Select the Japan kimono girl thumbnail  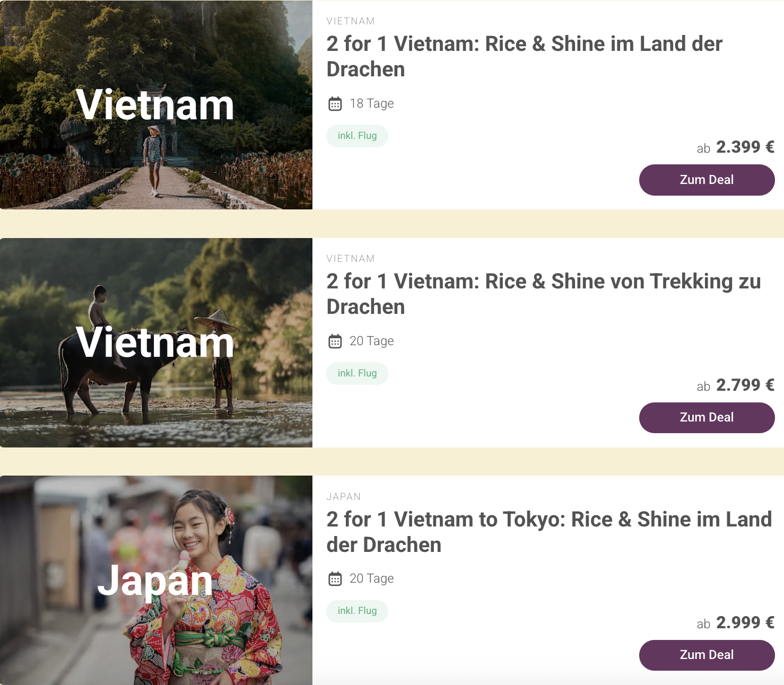(x=156, y=580)
